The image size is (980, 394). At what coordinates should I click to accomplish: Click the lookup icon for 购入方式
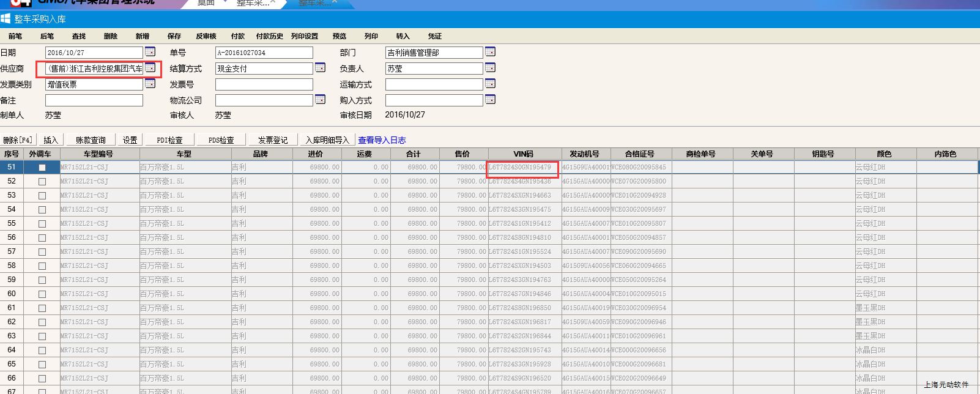[x=490, y=100]
